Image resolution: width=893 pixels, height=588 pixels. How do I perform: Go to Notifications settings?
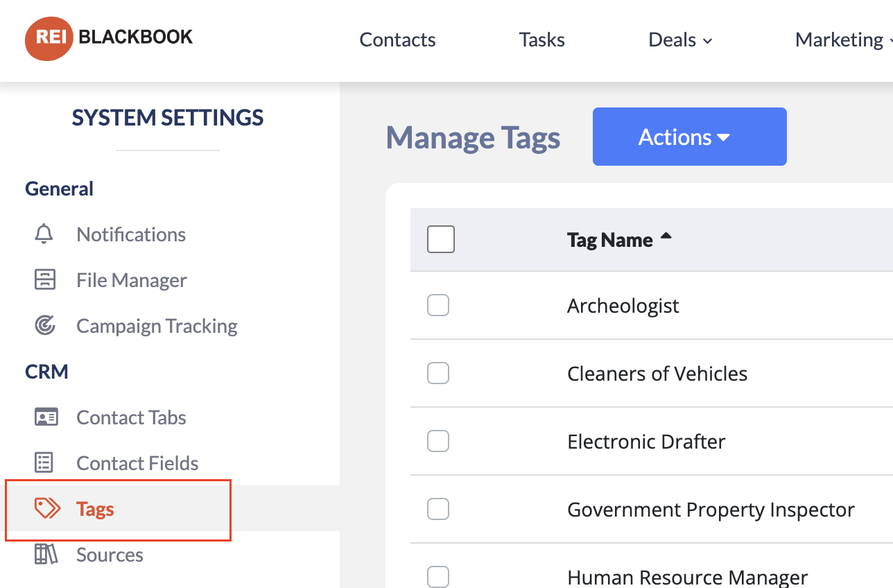point(131,234)
